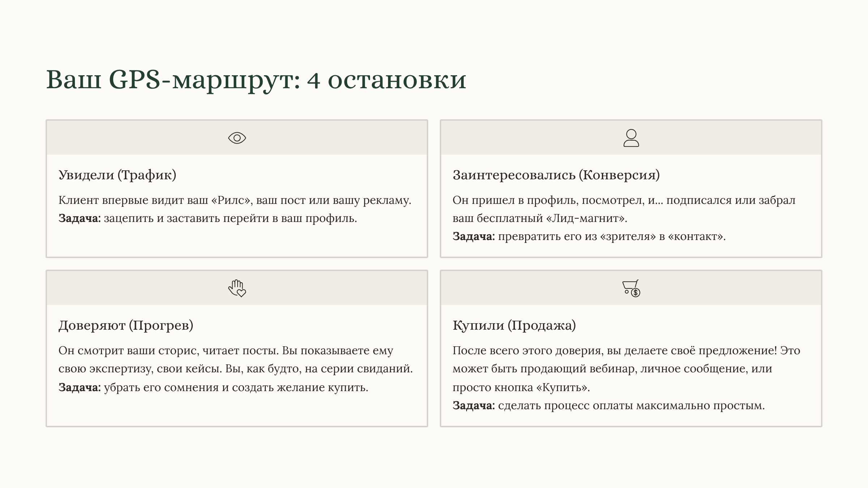The image size is (868, 488).
Task: Click the word «Лид-магнит» in the conversion card
Action: pyautogui.click(x=587, y=218)
